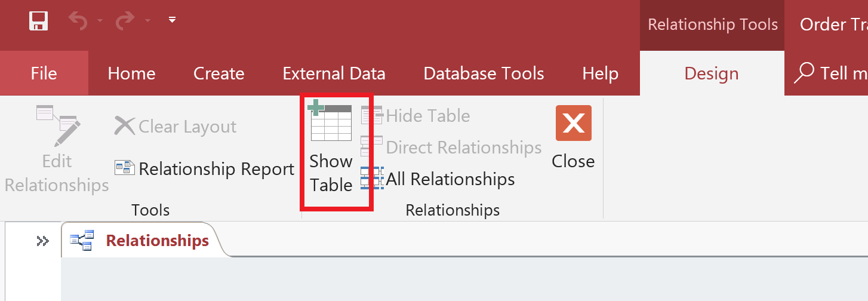Show Direct Relationships
The width and height of the screenshot is (868, 301).
(x=451, y=147)
